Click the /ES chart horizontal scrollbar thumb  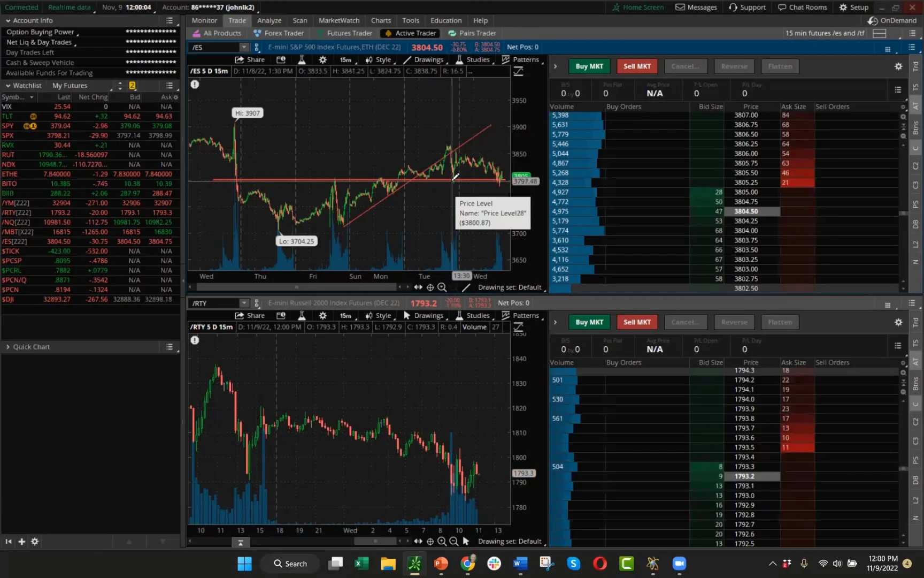coord(297,287)
